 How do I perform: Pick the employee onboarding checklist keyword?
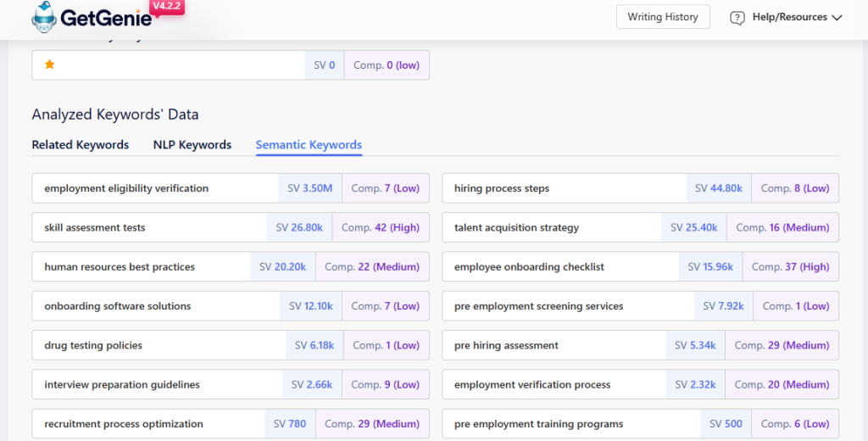(529, 266)
